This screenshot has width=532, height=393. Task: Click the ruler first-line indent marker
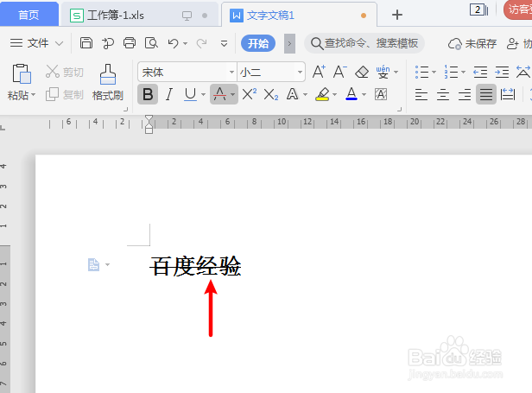click(149, 119)
